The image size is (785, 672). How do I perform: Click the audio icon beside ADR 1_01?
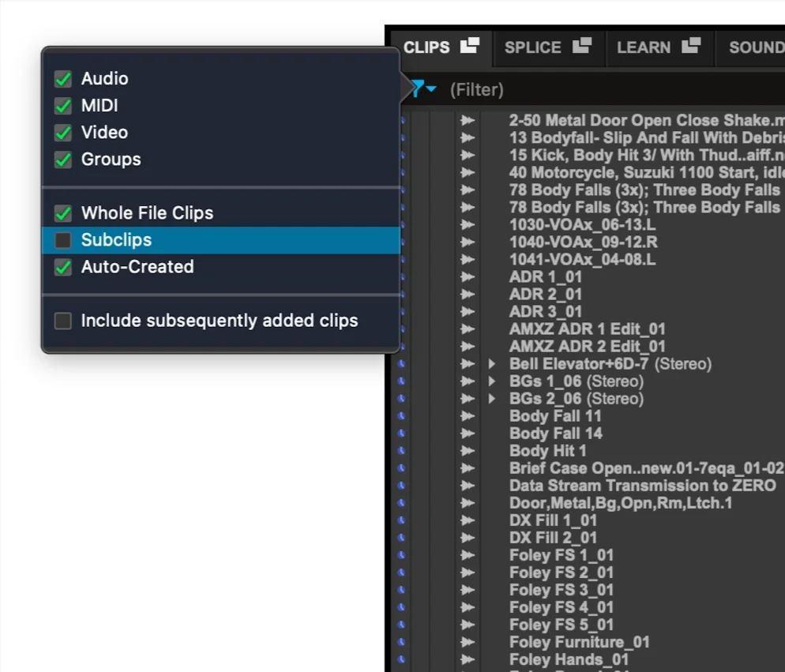(x=468, y=277)
